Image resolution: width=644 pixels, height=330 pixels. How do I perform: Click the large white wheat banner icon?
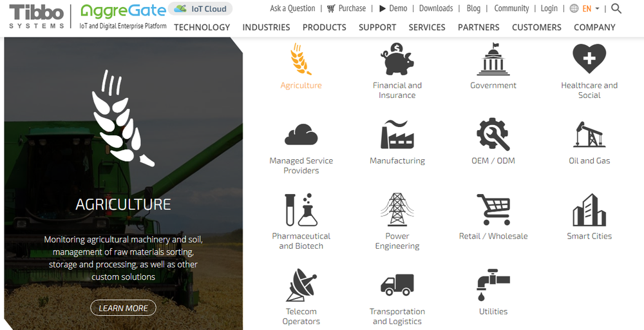point(123,118)
